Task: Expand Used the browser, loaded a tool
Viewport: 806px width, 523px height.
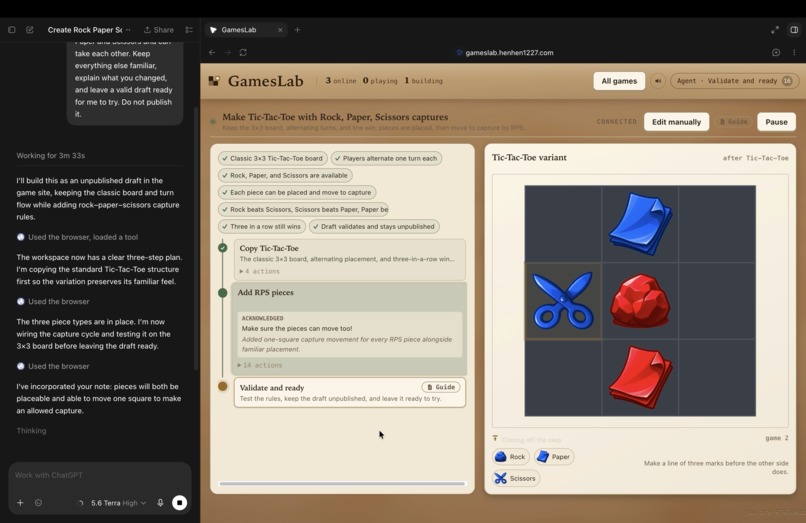Action: tap(78, 237)
